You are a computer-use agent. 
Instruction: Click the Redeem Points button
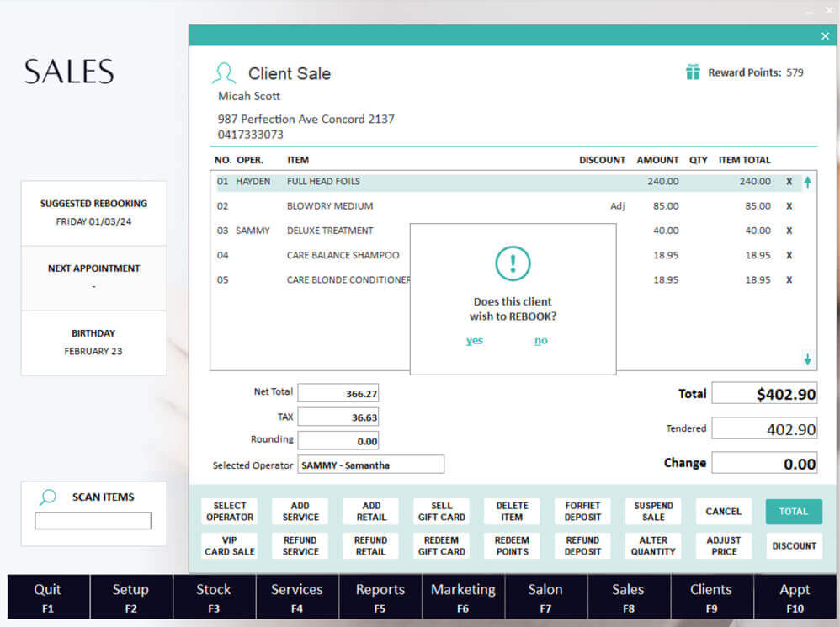pyautogui.click(x=512, y=545)
